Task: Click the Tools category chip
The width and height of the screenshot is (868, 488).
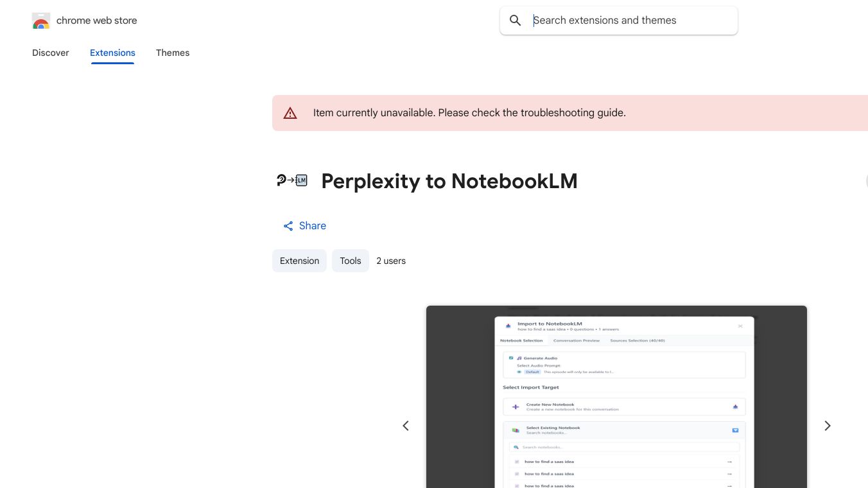Action: [x=351, y=261]
